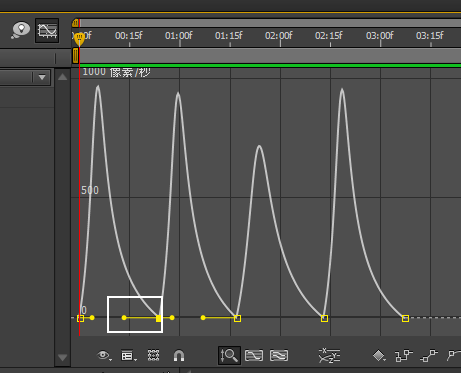Open the edit selected keyframes diamond menu
This screenshot has width=461, height=373.
point(379,356)
